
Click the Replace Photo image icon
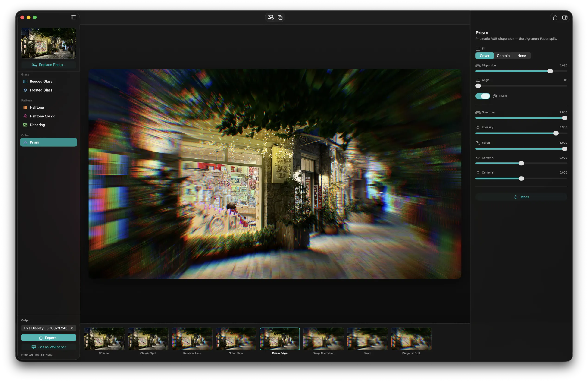[34, 65]
